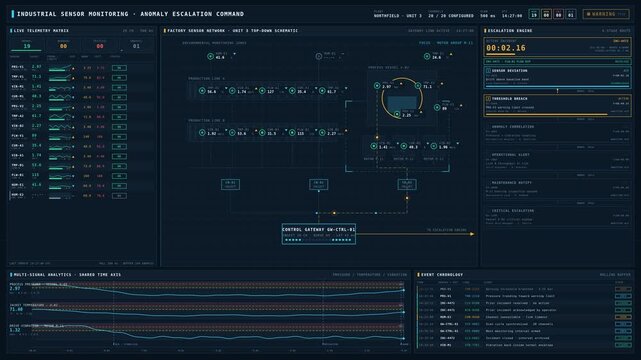Click 'Pressure trending toward warning limit' event
The height and width of the screenshot is (360, 641).
pyautogui.click(x=520, y=296)
